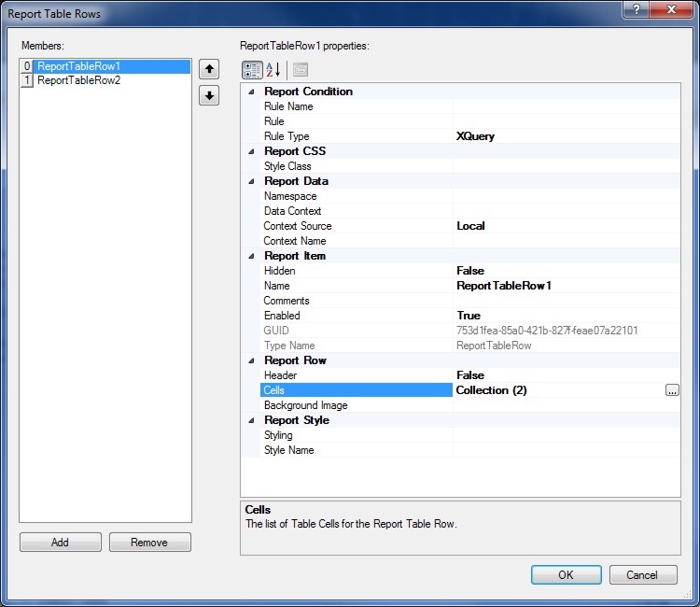
Task: Click the Add button
Action: 60,543
